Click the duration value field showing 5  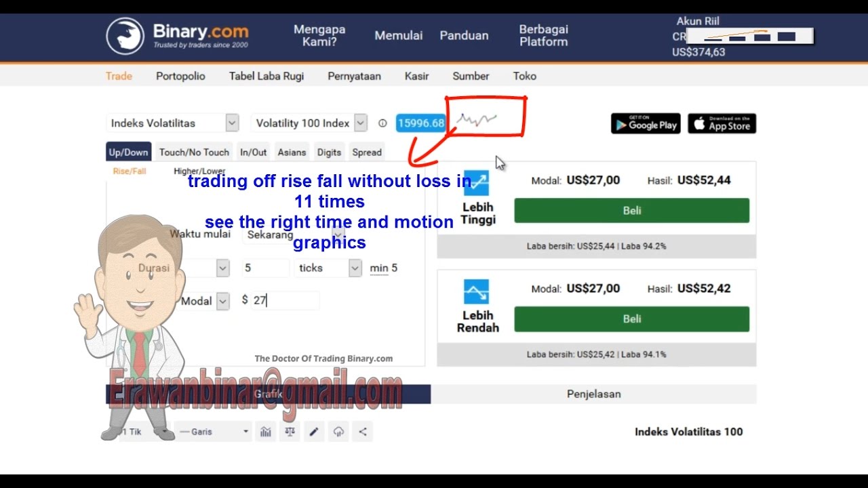(x=265, y=268)
